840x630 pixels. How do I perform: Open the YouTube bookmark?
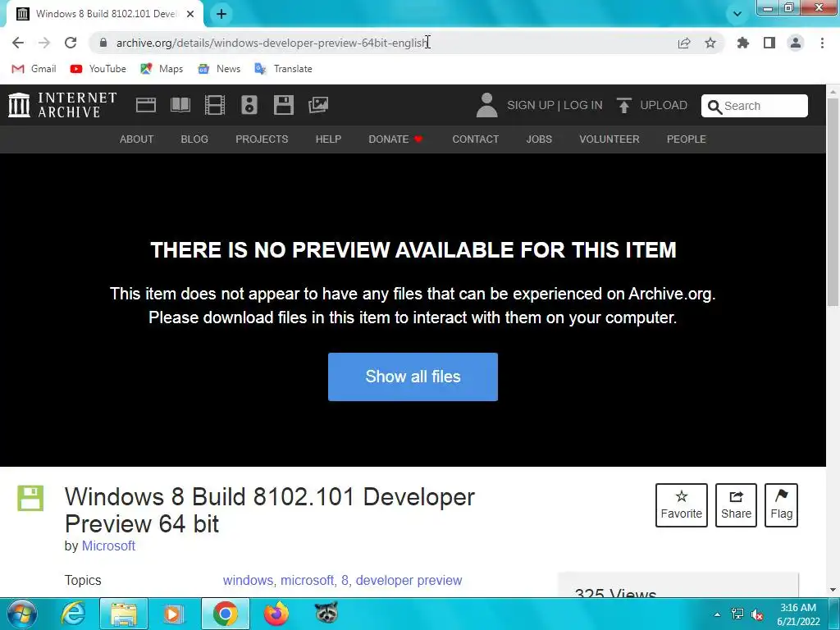98,69
